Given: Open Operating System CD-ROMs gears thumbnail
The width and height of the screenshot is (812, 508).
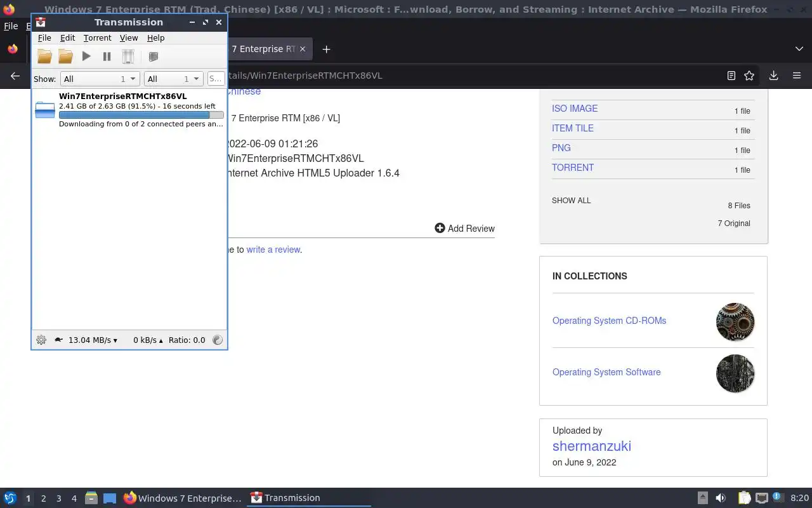Looking at the screenshot, I should pos(735,322).
